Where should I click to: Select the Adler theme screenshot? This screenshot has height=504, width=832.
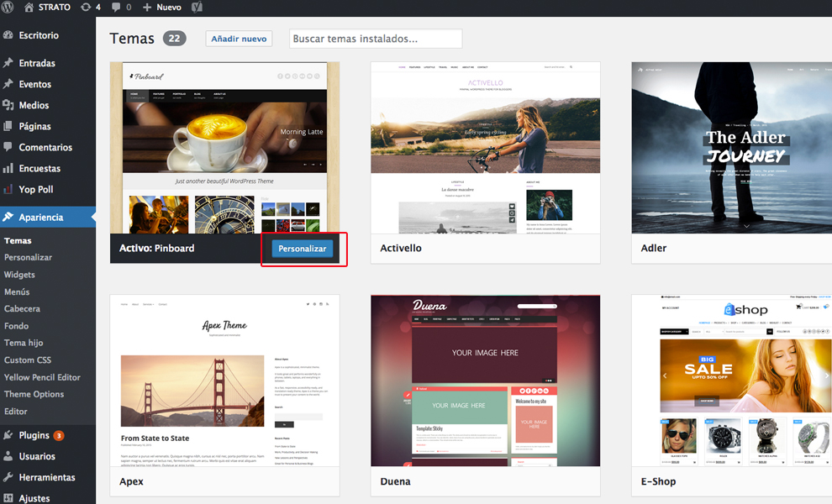pos(732,148)
